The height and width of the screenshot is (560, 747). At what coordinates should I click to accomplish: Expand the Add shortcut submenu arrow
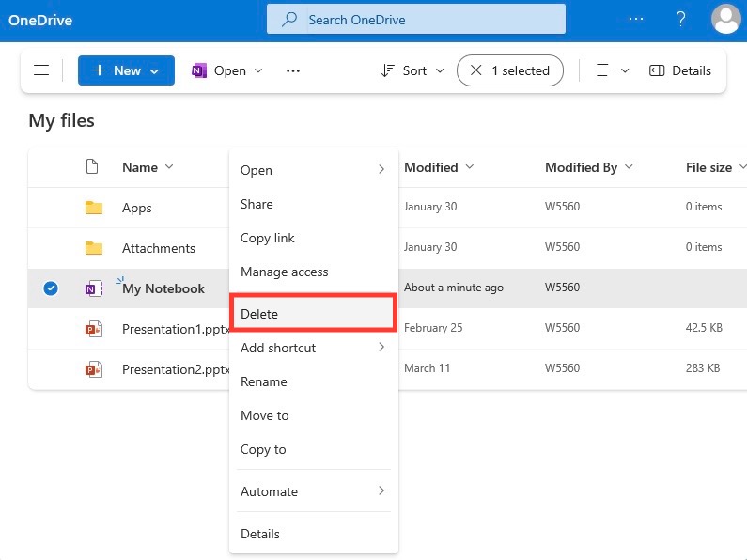click(381, 347)
